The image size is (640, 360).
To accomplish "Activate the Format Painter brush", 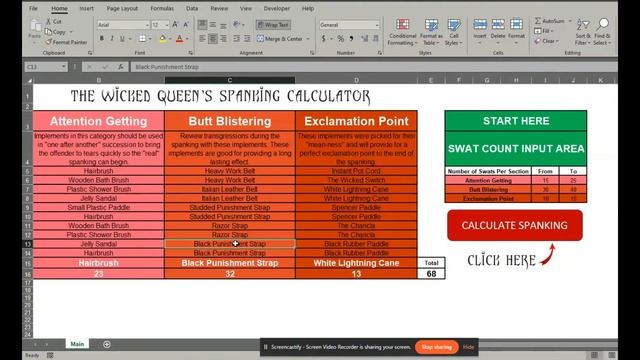I will (x=49, y=42).
